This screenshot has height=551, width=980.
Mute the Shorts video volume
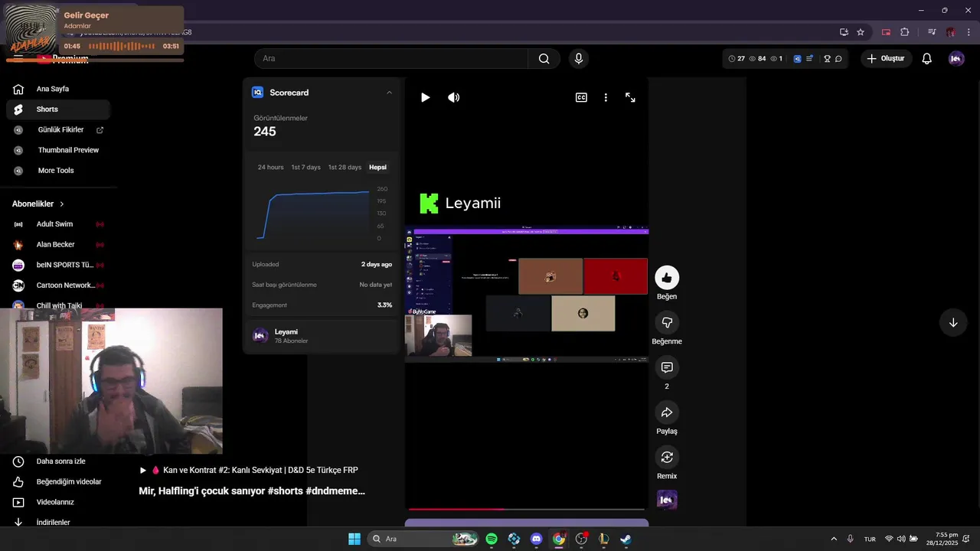(x=453, y=97)
